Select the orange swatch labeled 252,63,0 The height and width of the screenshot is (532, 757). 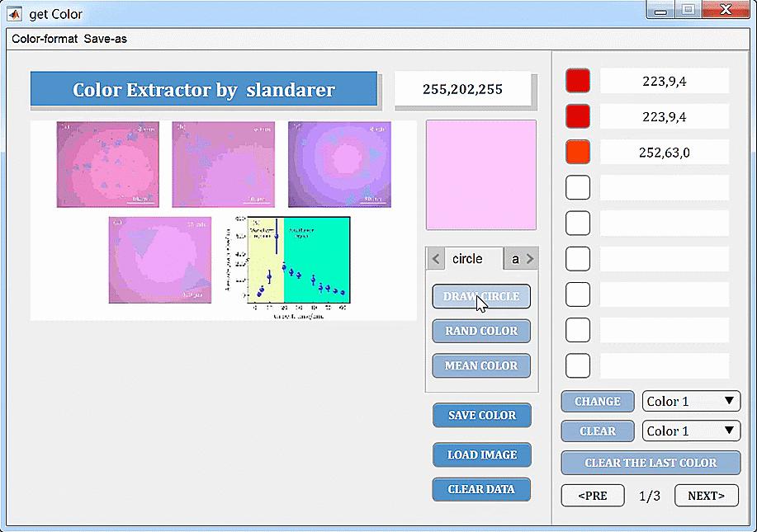[577, 152]
